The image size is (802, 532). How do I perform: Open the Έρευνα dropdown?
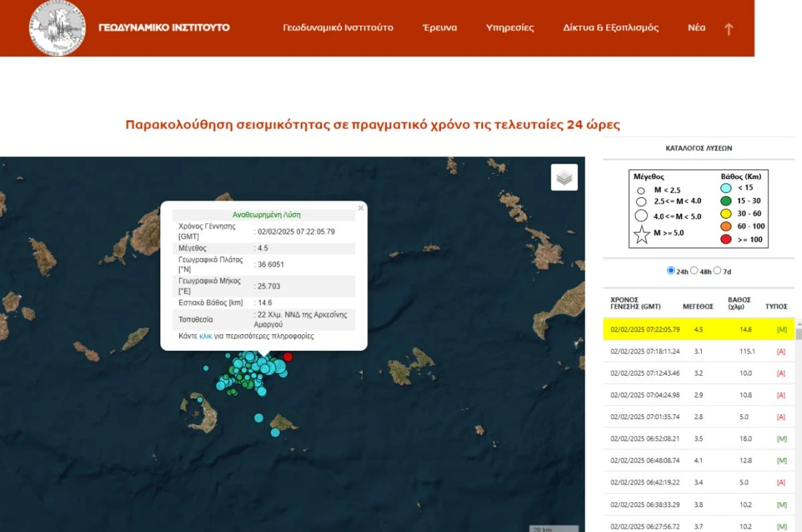pyautogui.click(x=439, y=27)
